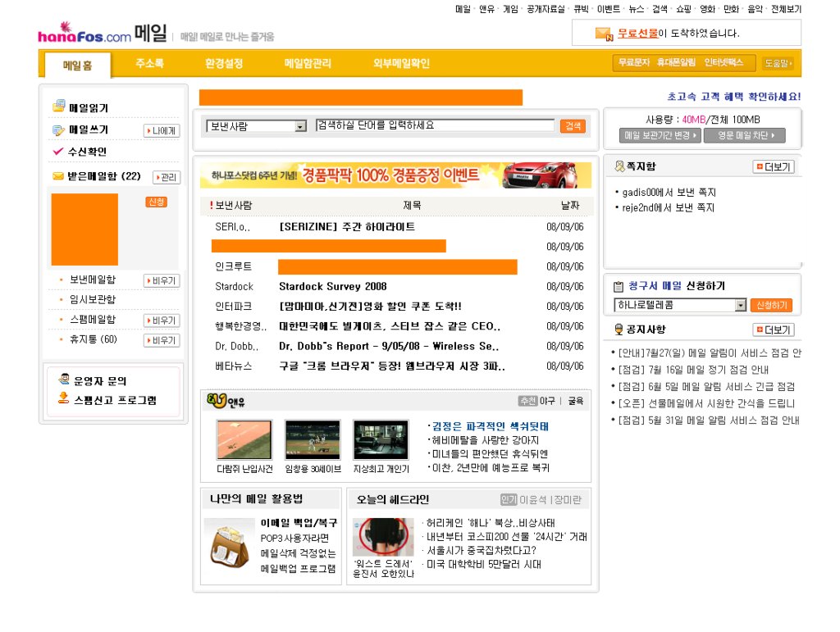Click the 스팸신고 프로그램 icon
The image size is (840, 632).
coord(64,398)
